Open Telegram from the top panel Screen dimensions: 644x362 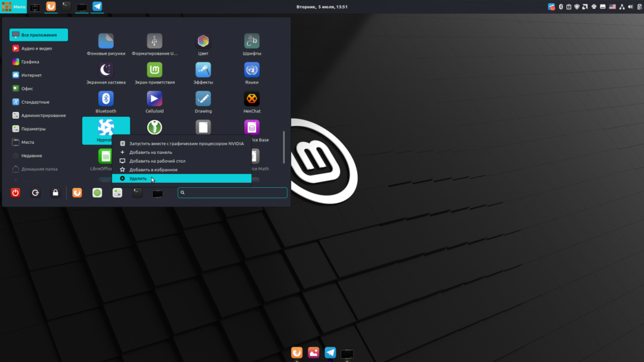[97, 7]
